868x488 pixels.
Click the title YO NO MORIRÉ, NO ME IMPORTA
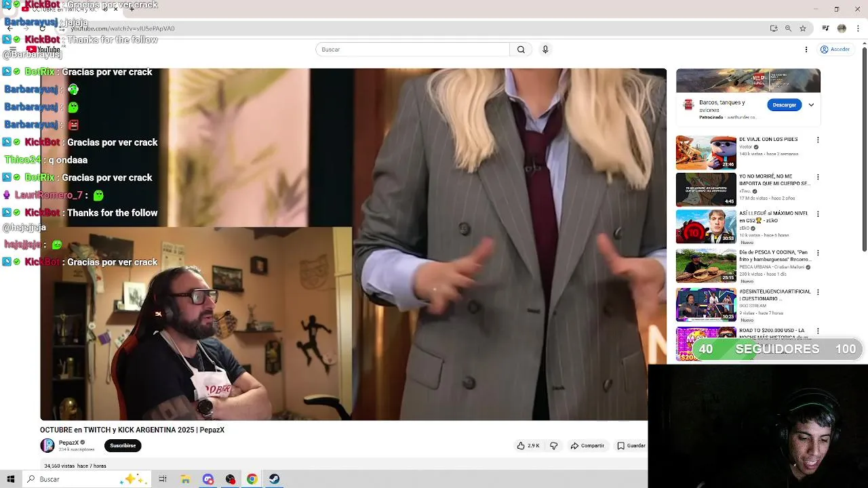click(774, 180)
